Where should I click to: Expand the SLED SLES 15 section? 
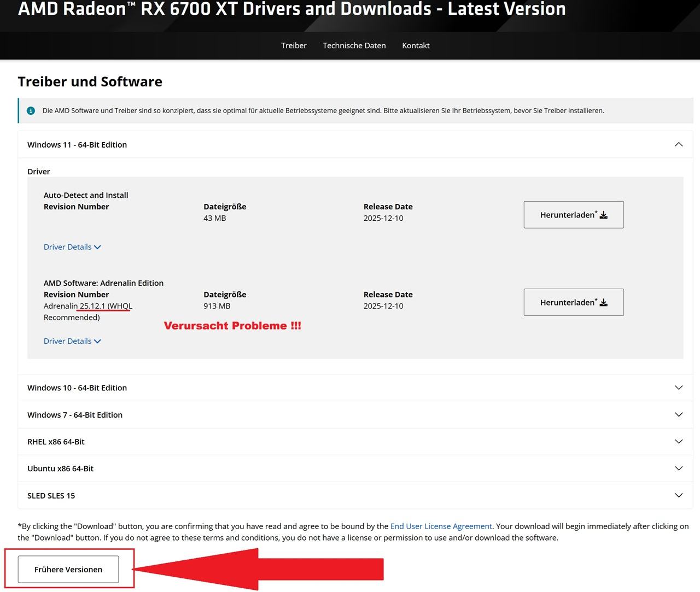[355, 495]
